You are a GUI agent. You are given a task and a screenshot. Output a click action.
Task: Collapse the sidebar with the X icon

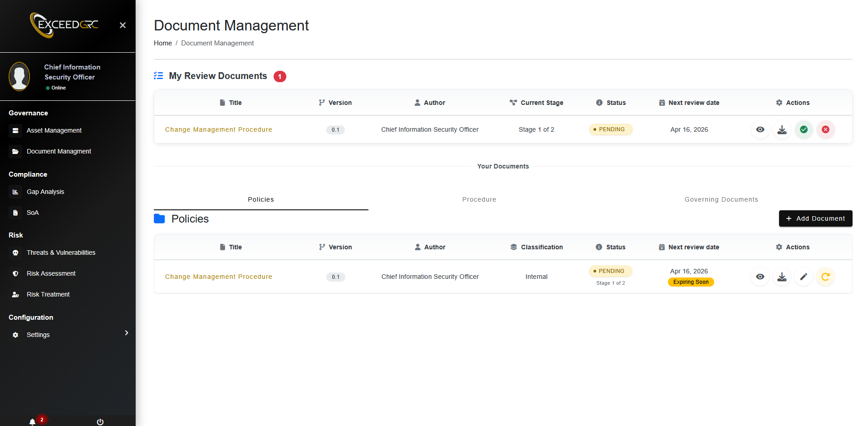[x=123, y=25]
